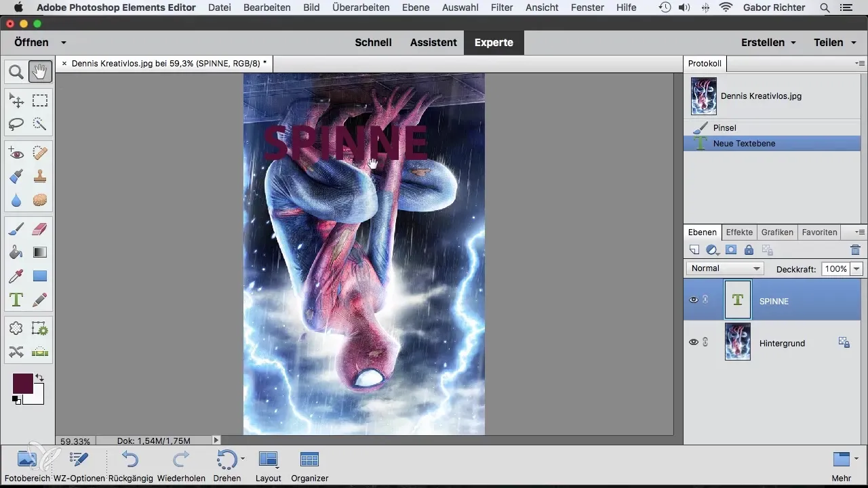
Task: Choose the Horizontal Type tool
Action: pyautogui.click(x=16, y=299)
